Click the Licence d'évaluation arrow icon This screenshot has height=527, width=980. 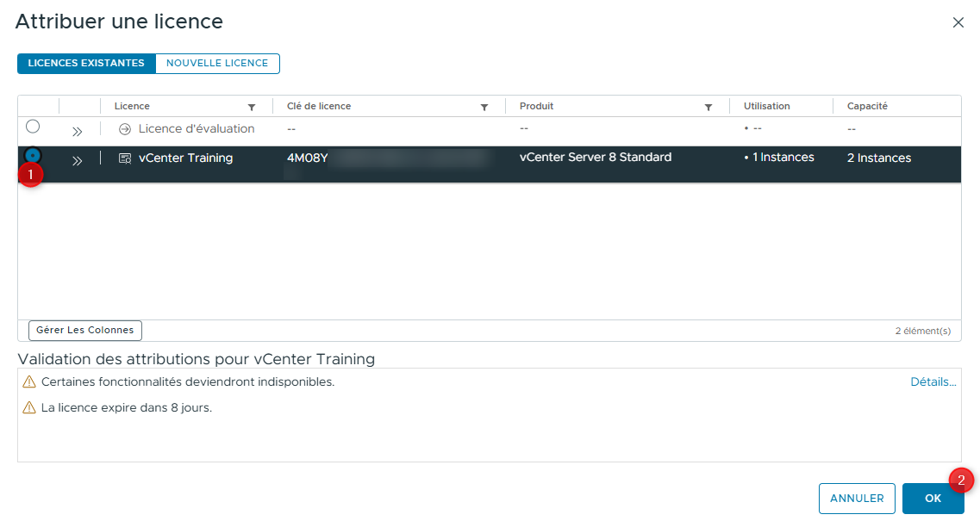124,129
